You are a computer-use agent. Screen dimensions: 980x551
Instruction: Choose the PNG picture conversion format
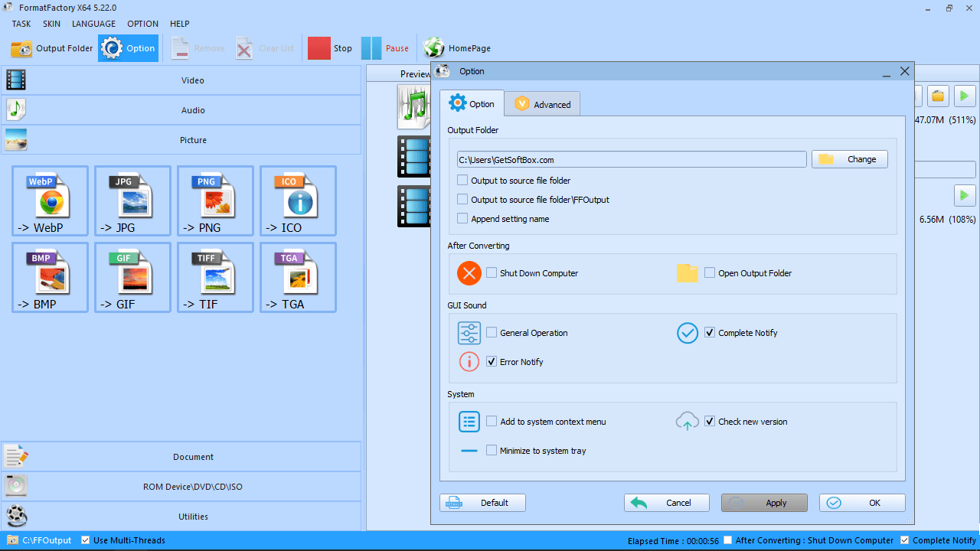[216, 201]
